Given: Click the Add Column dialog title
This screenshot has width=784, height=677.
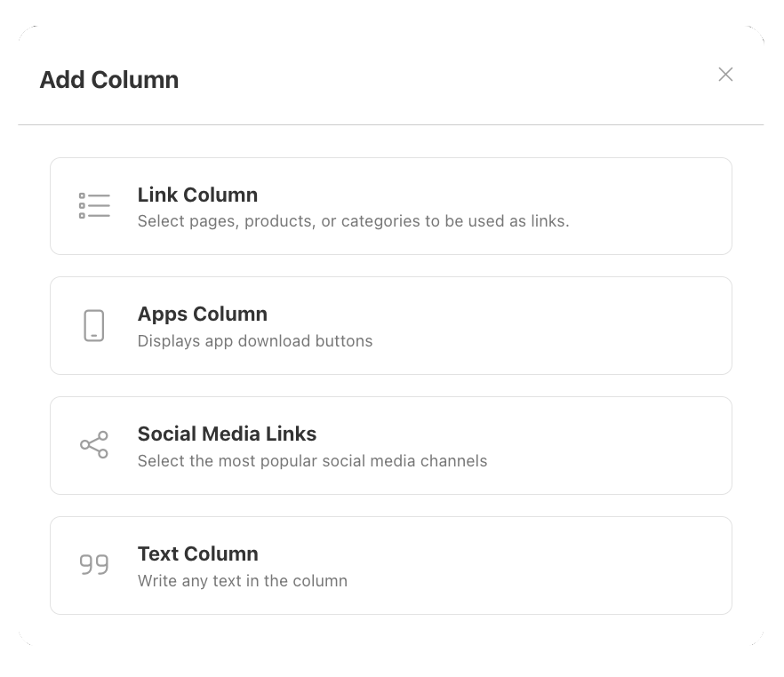Looking at the screenshot, I should [x=109, y=79].
